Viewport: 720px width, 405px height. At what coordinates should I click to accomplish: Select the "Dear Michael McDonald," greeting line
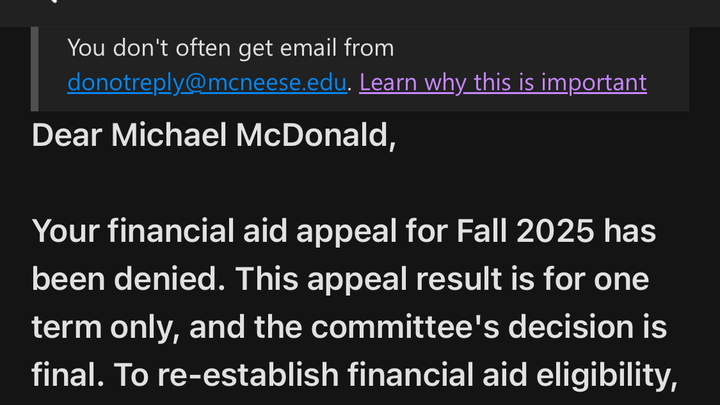tap(213, 135)
